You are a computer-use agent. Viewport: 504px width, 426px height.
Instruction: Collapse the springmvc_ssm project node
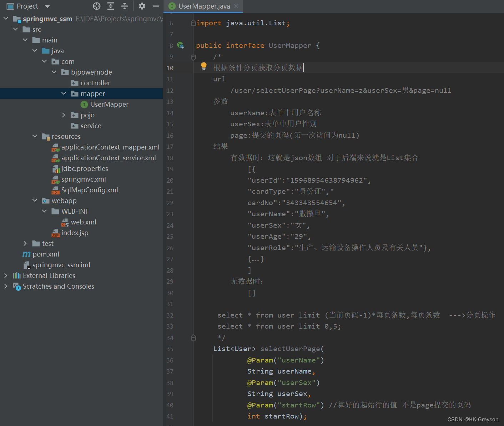(6, 19)
